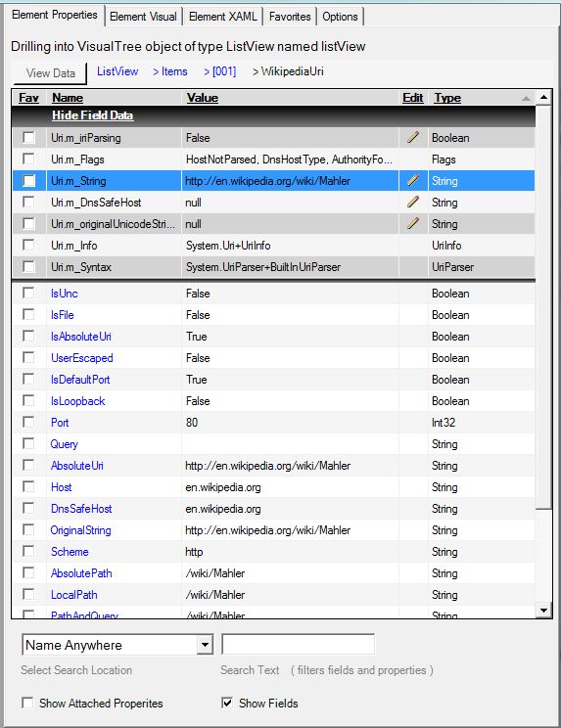Screen dimensions: 561x728
Task: Tick favorite checkbox for IsUnc
Action: pyautogui.click(x=28, y=293)
